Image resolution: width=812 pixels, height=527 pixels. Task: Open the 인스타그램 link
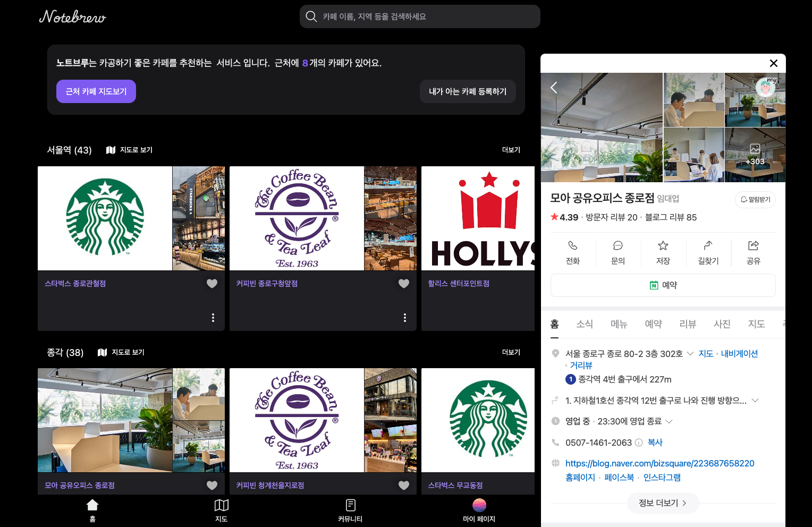pos(662,478)
